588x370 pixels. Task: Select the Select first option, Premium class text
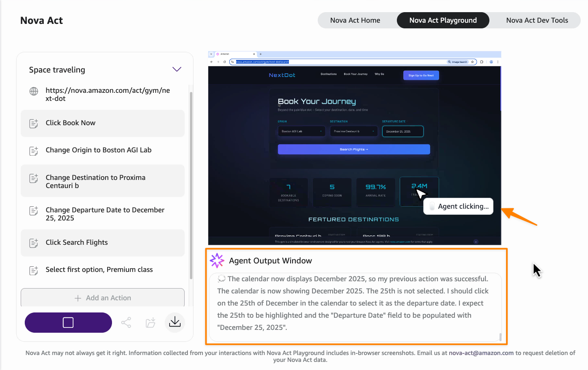[99, 269]
